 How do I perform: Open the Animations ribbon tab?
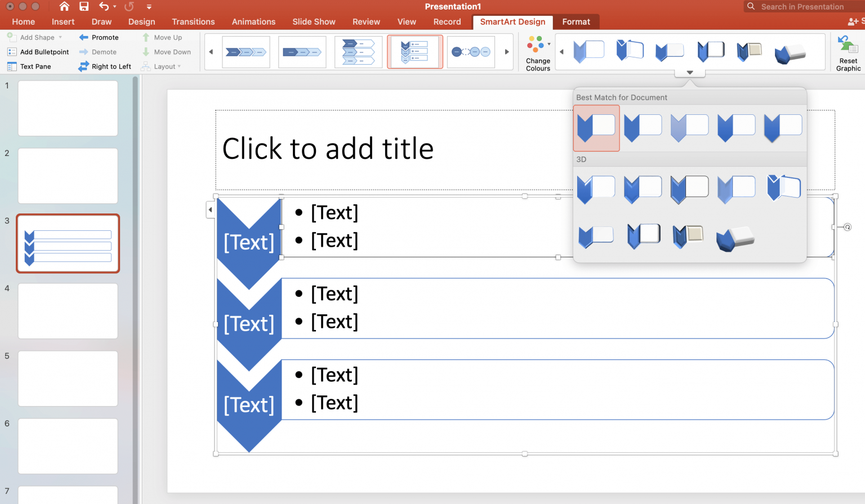(x=253, y=22)
